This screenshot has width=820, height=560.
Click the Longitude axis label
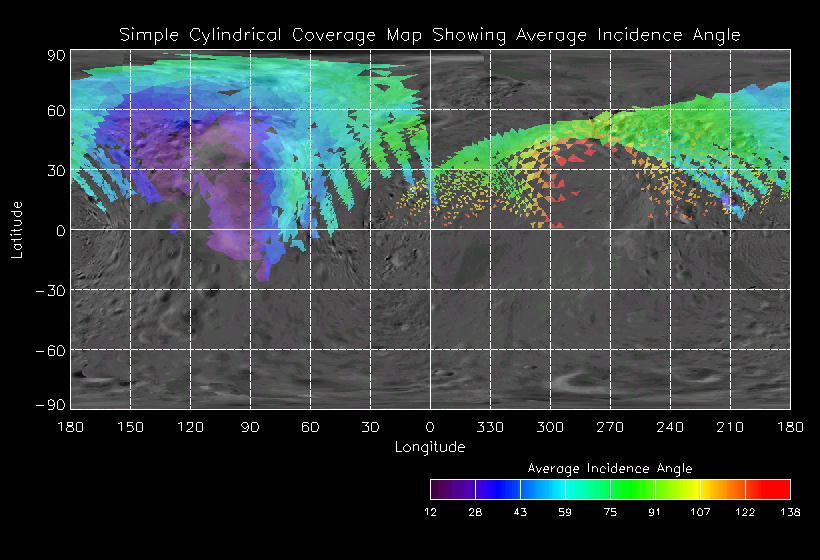coord(430,447)
